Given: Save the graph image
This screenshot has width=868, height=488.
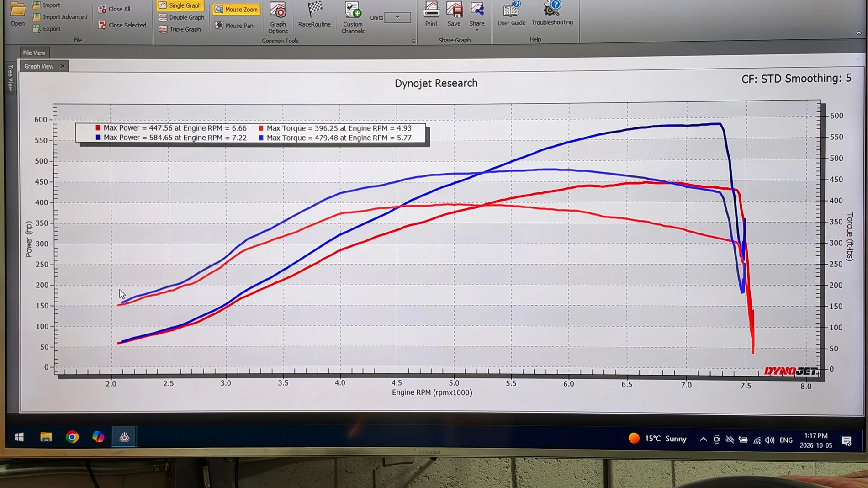Looking at the screenshot, I should [454, 14].
